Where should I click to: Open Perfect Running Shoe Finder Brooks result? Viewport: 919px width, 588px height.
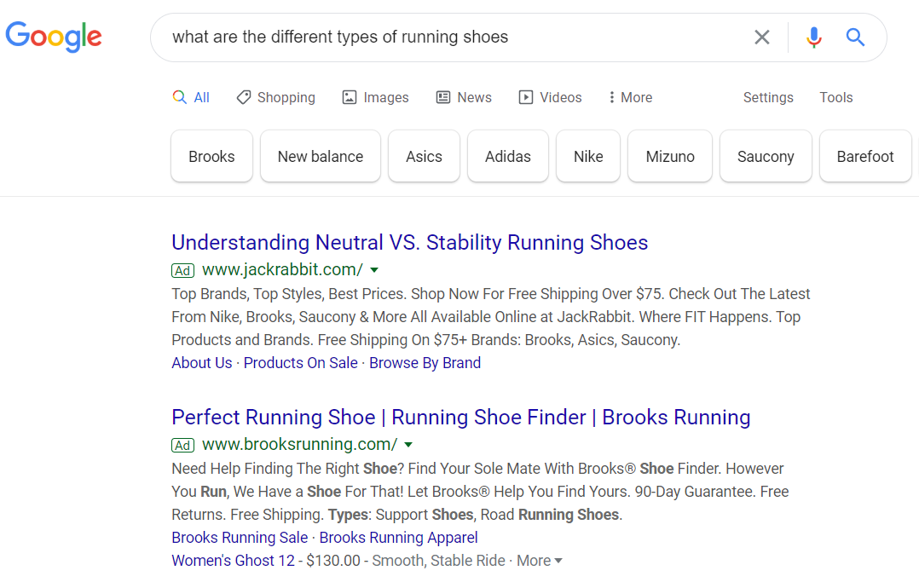pyautogui.click(x=460, y=417)
